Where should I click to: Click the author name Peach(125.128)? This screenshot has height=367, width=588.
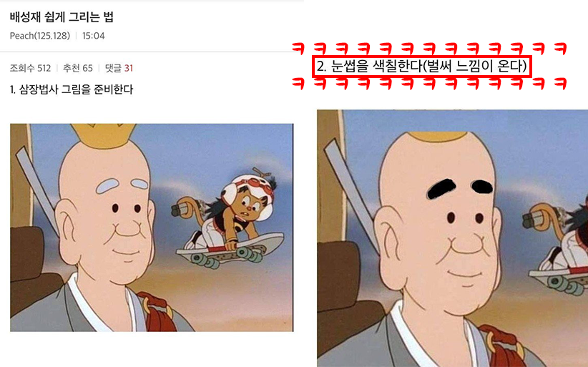[x=40, y=36]
